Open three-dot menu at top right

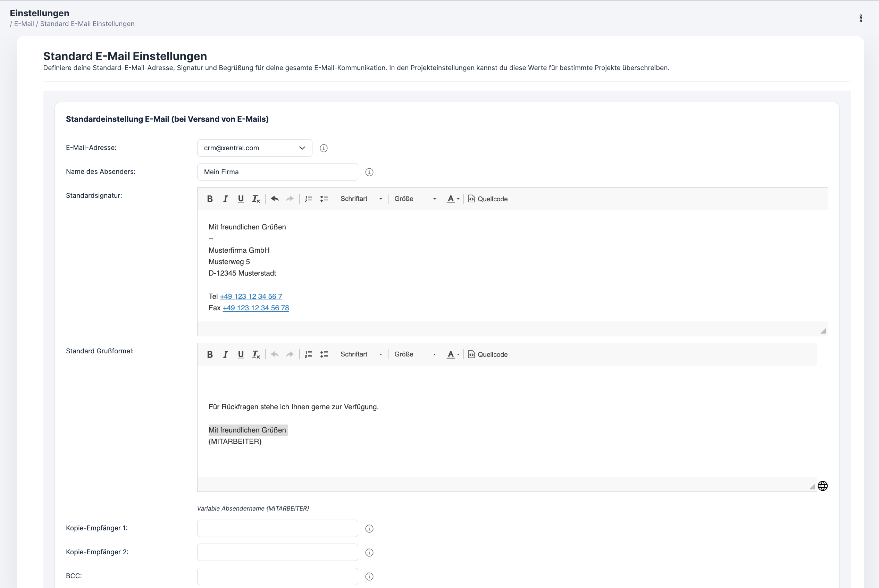[861, 18]
